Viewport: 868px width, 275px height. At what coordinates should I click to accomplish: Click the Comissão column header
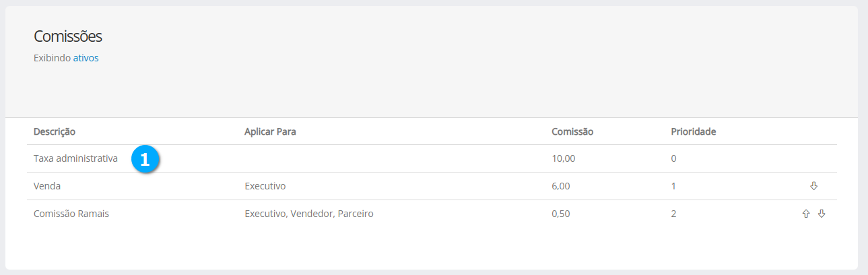(572, 131)
